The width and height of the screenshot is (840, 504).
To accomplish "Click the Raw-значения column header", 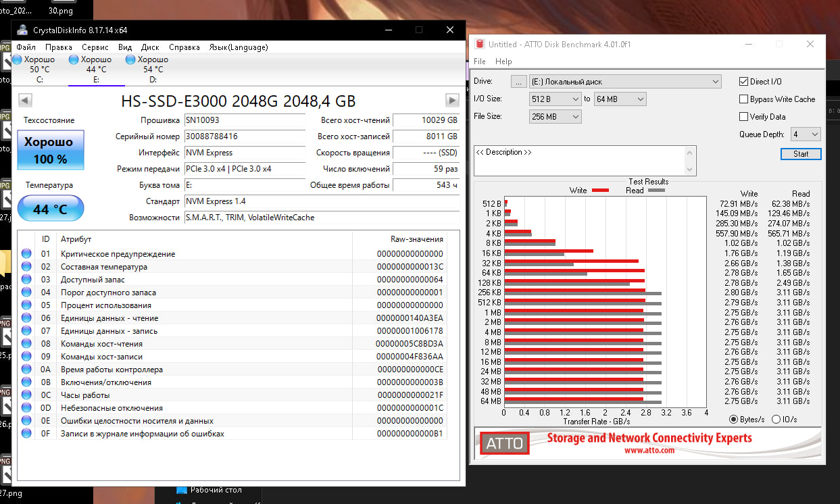I will coord(417,239).
